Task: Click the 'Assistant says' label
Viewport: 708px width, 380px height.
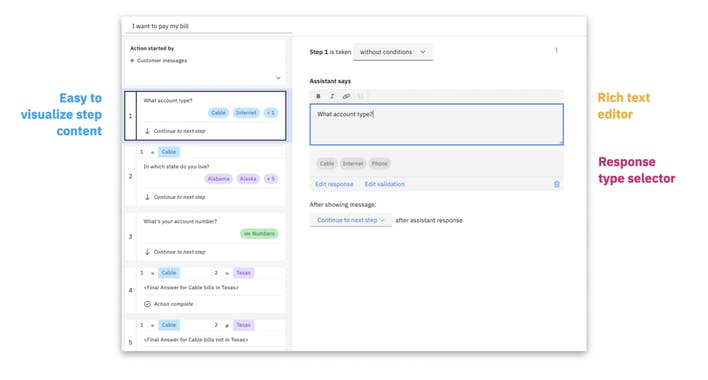Action: (x=330, y=81)
